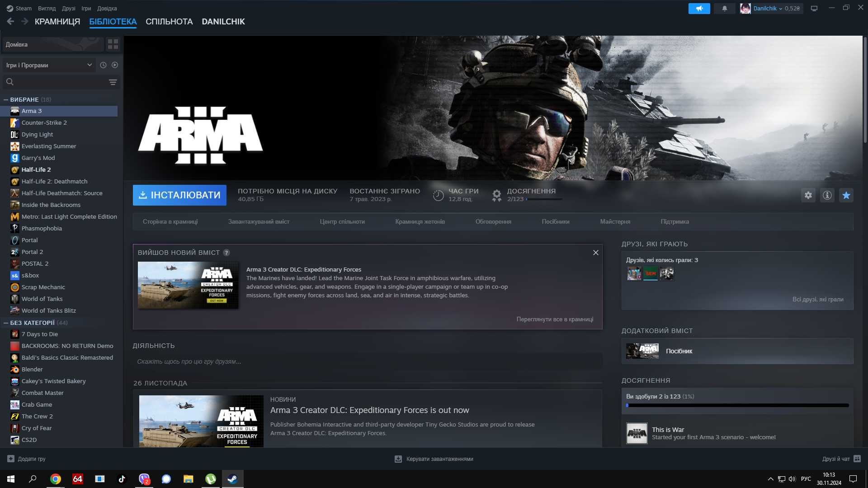Click the achievements progress bar

click(737, 405)
